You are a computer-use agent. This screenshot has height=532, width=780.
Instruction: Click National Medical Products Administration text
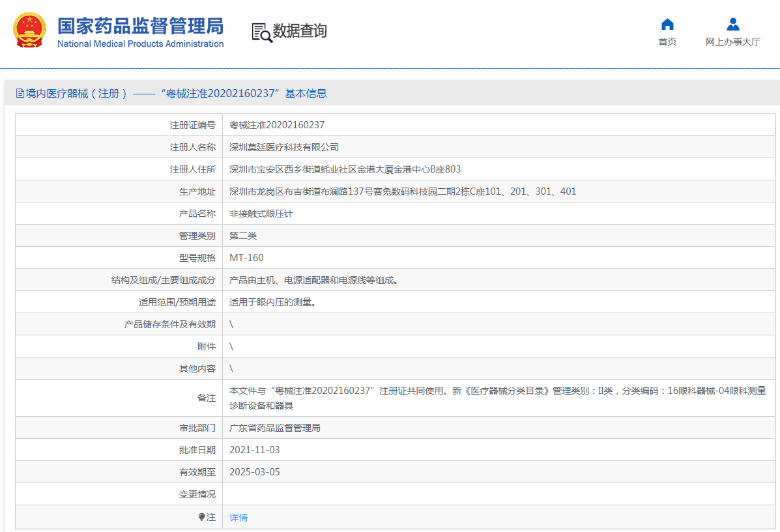point(140,44)
